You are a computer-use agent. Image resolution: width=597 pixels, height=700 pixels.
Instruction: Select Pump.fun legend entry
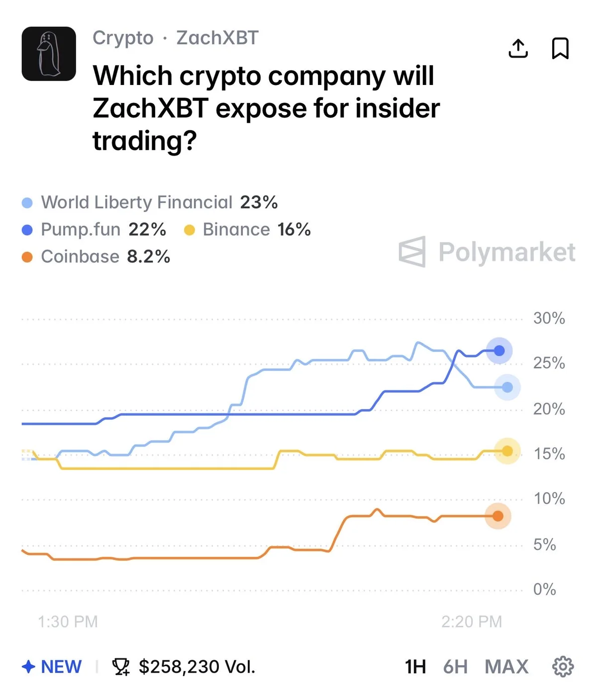coord(81,230)
